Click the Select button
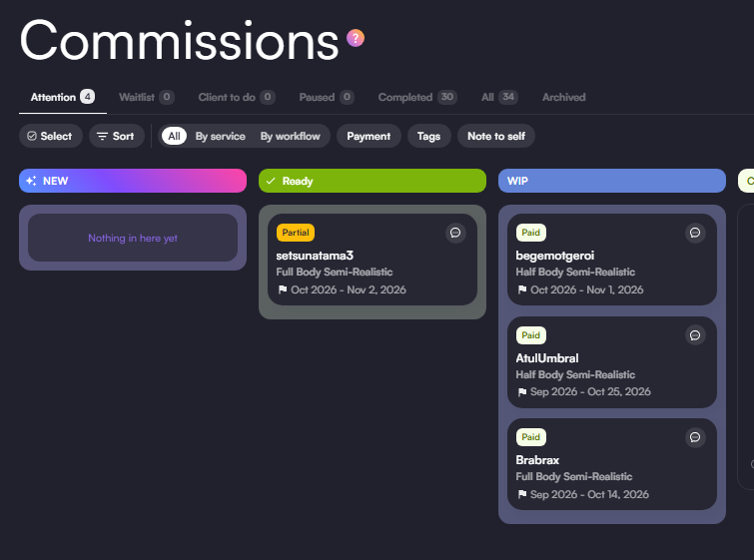The image size is (754, 560). (x=51, y=136)
